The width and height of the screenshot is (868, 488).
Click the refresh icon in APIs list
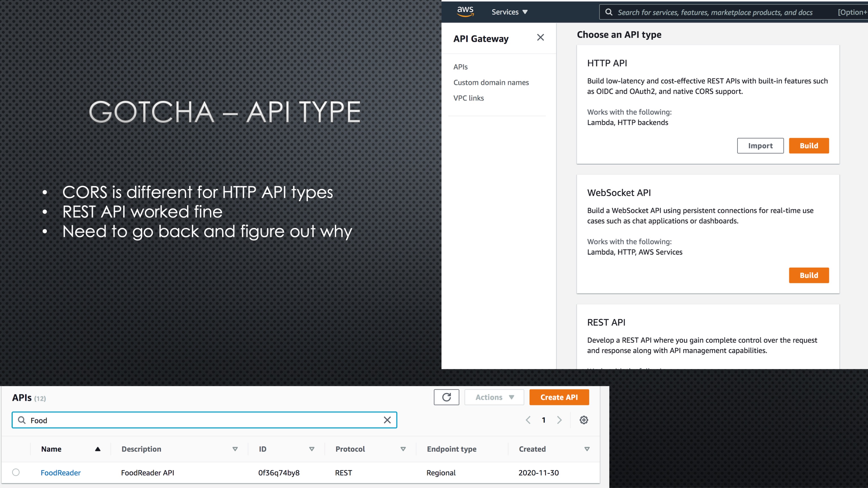(446, 397)
